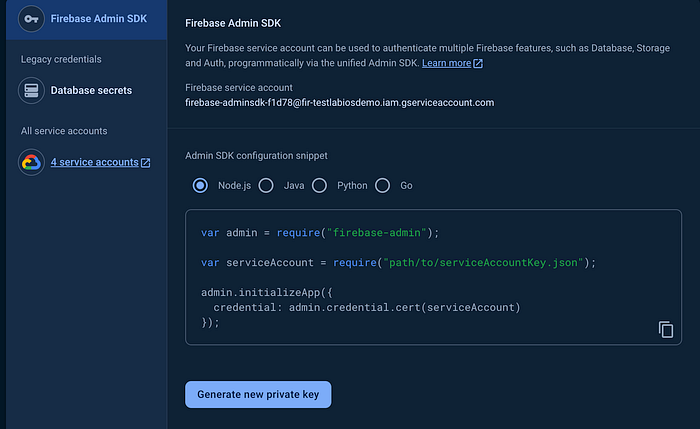Open the Database secrets sidebar label
The image size is (700, 429).
coord(91,90)
